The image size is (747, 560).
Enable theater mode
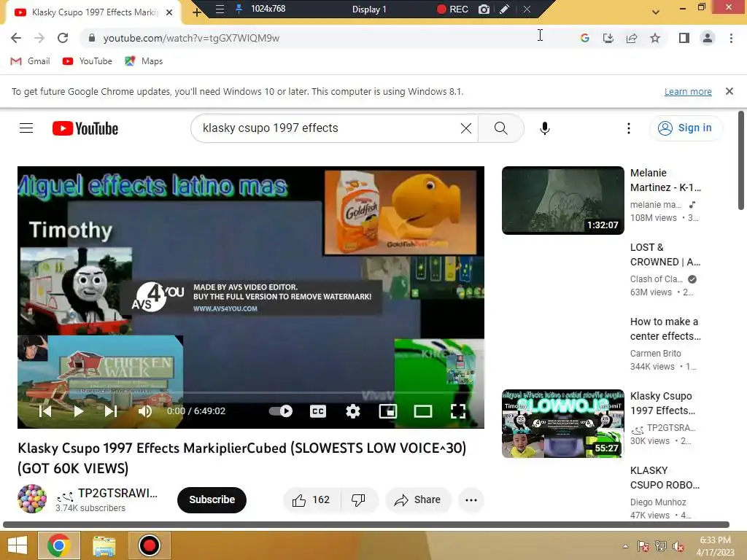(422, 411)
